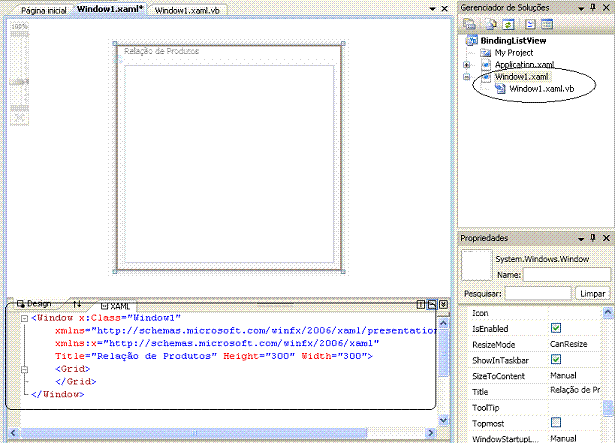Click the Title property value field
The width and height of the screenshot is (615, 443).
pyautogui.click(x=575, y=390)
